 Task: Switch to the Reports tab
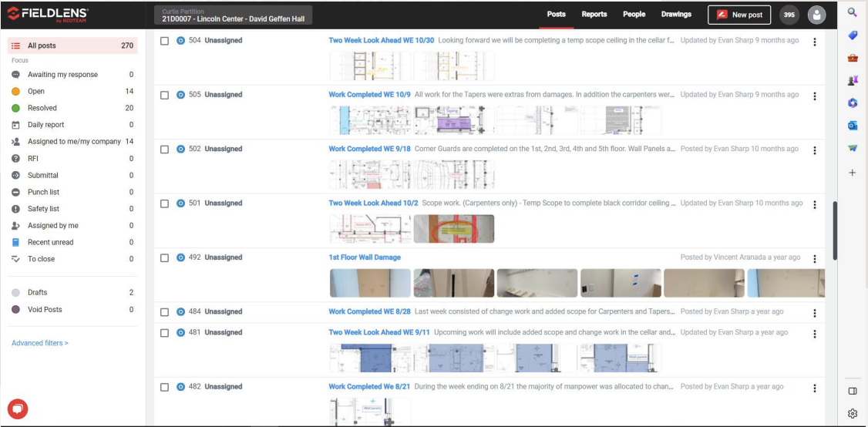click(594, 15)
